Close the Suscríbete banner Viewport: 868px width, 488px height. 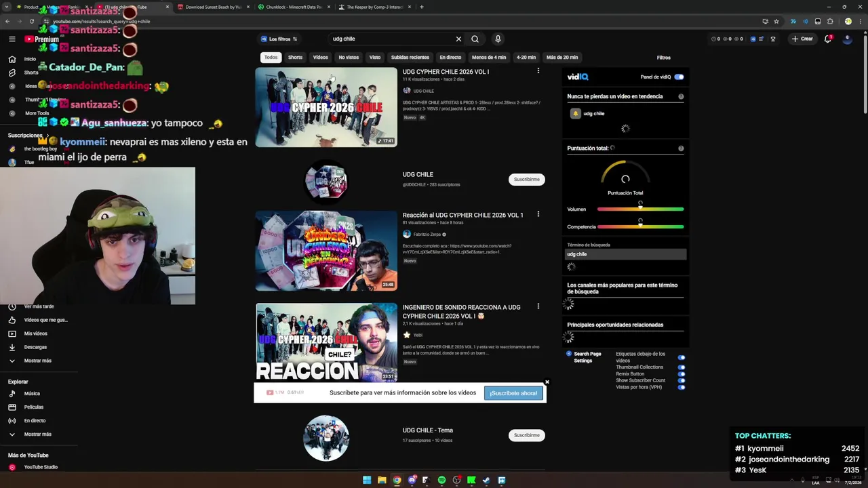click(547, 382)
